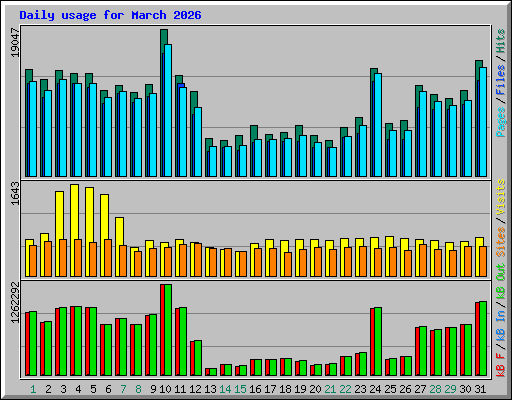The image size is (512, 400).
Task: Click day 17 on the x-axis
Action: pyautogui.click(x=270, y=389)
